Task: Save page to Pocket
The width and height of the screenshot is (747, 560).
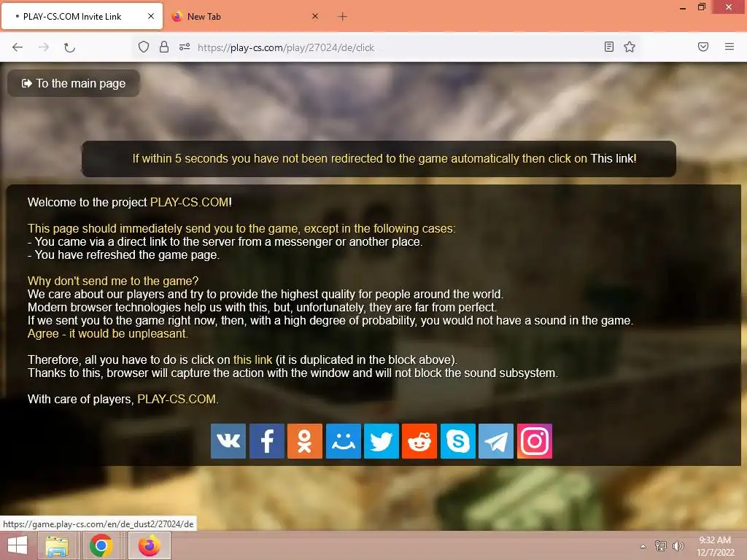Action: click(x=703, y=47)
